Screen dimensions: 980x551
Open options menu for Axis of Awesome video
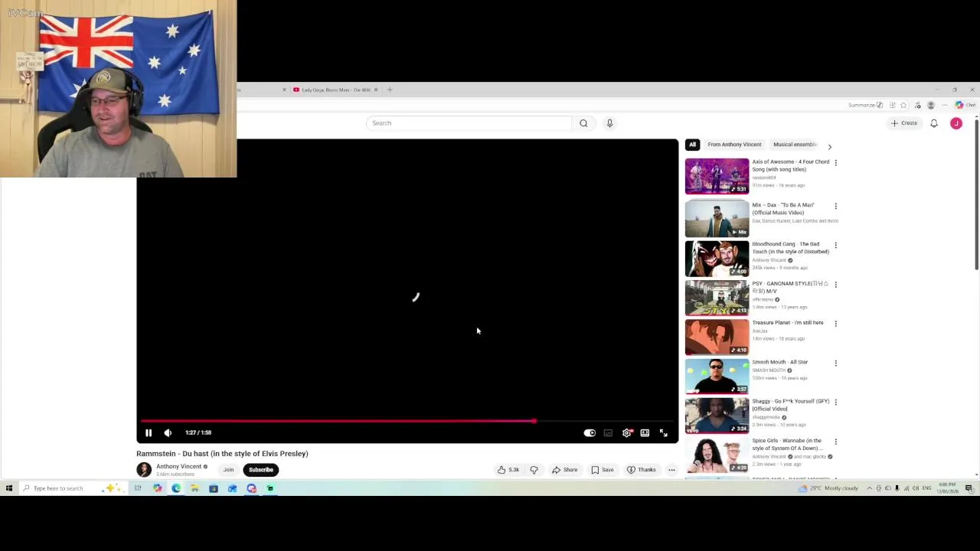pos(835,162)
